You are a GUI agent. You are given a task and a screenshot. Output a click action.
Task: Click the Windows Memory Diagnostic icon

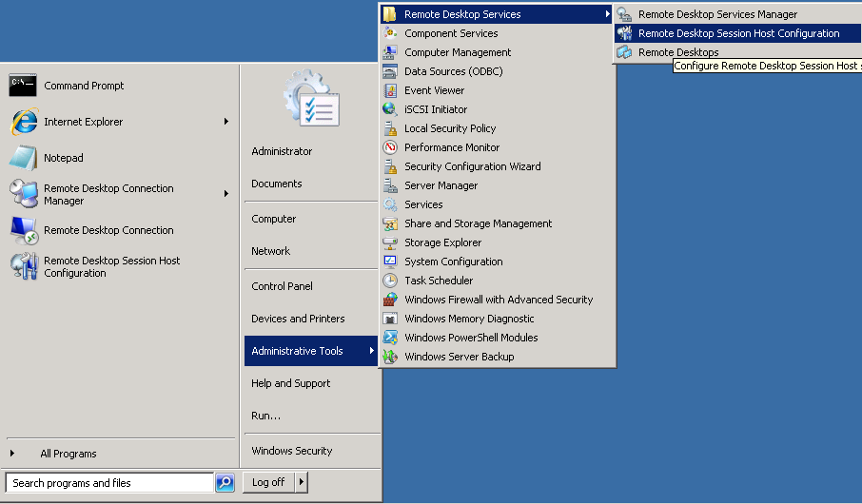point(390,319)
